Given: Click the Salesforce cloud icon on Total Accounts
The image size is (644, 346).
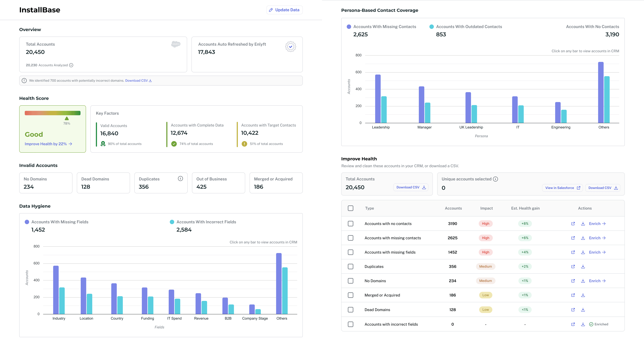Looking at the screenshot, I should [x=176, y=44].
